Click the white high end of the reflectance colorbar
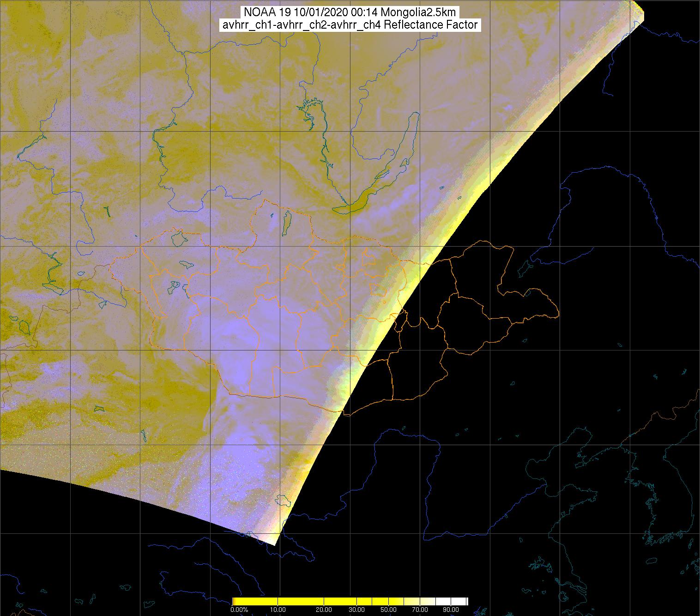This screenshot has height=616, width=700. 452,601
